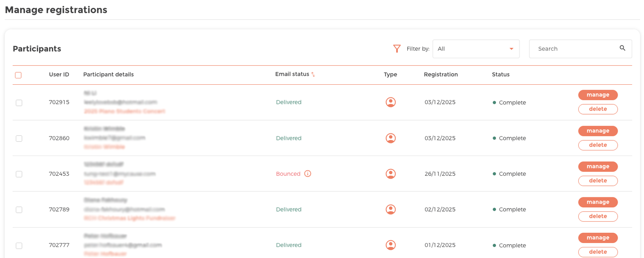Select checkbox for user 702453
The width and height of the screenshot is (644, 258).
point(19,174)
